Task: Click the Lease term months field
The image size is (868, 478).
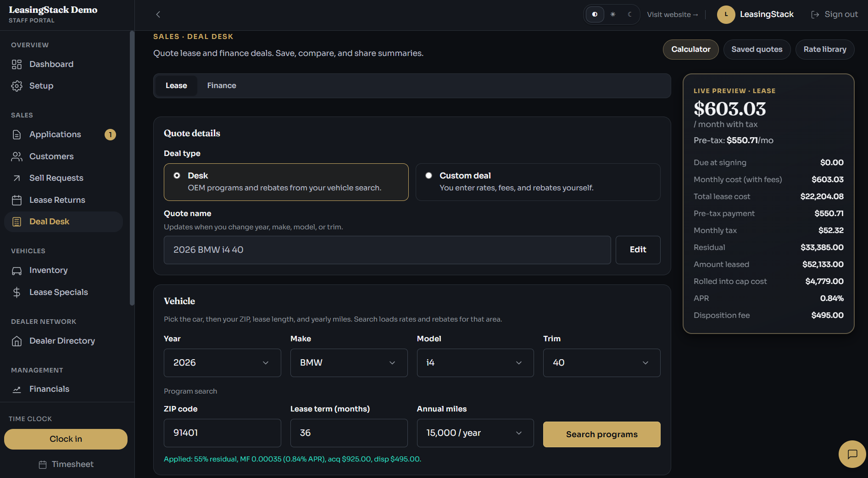Action: [x=349, y=433]
